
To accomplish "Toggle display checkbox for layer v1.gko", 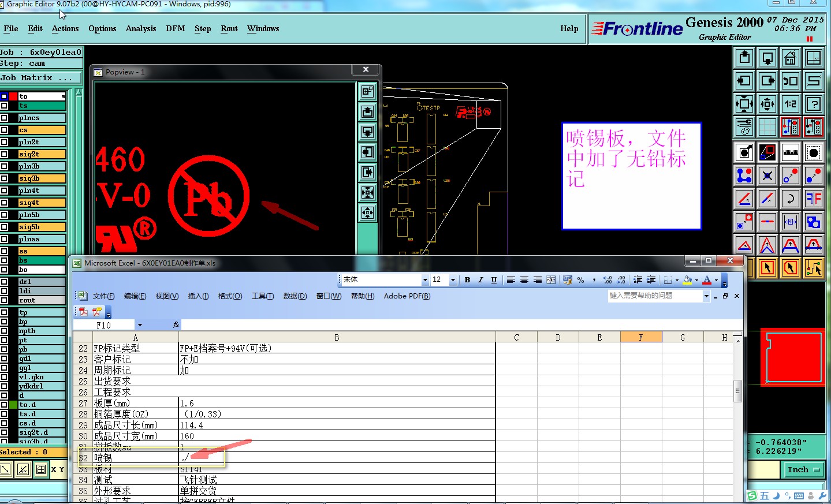I will point(4,377).
